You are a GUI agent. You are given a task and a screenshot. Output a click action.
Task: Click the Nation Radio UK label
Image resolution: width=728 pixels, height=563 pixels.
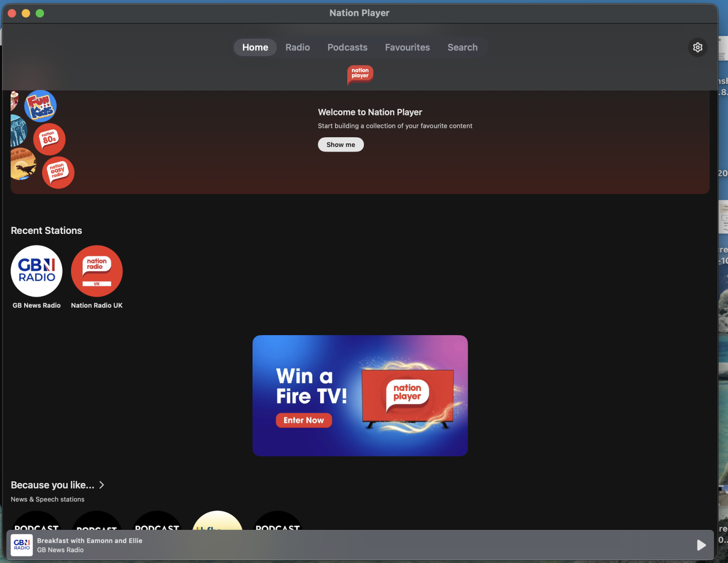[97, 305]
